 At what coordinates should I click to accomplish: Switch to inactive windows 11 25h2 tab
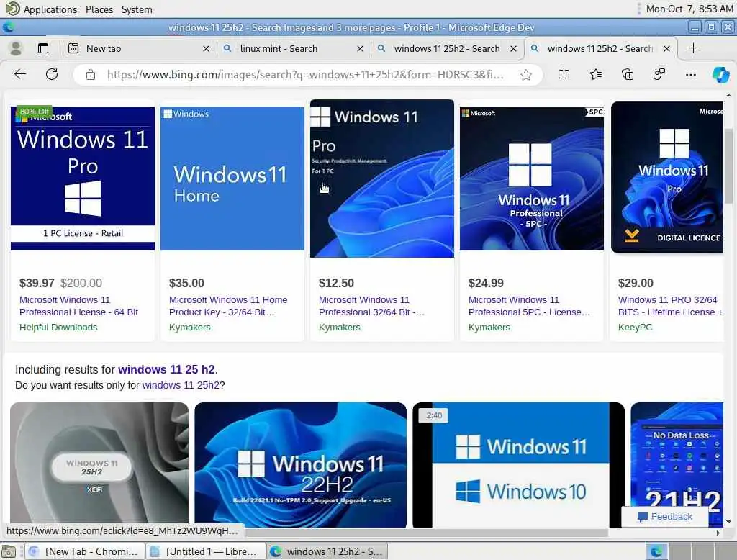(x=446, y=48)
